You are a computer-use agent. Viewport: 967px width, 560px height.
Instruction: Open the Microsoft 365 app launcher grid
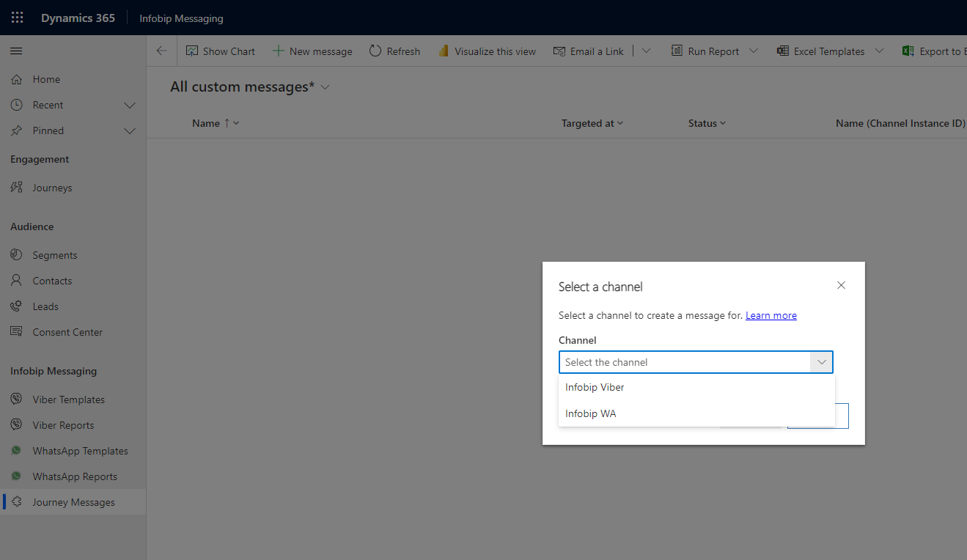tap(17, 17)
